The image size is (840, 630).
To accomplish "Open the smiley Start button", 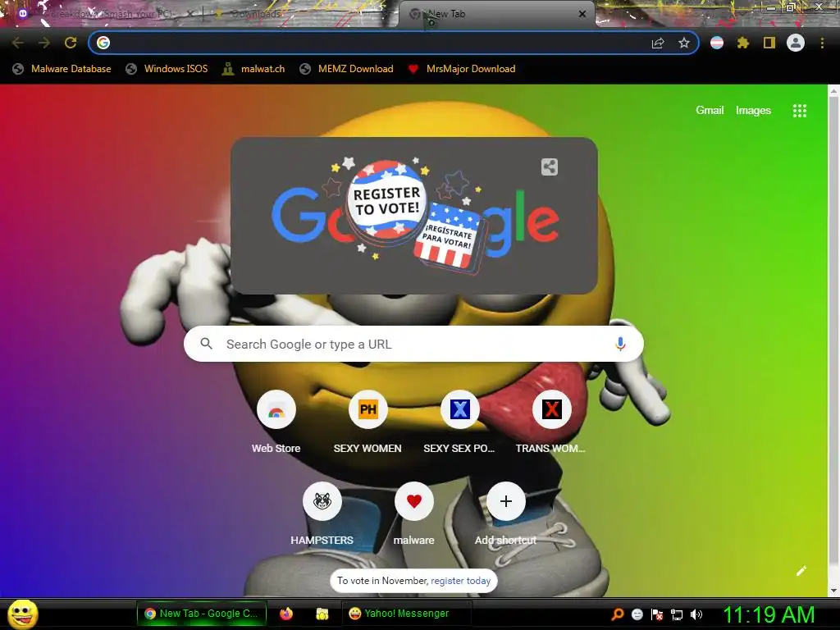I will (x=23, y=614).
